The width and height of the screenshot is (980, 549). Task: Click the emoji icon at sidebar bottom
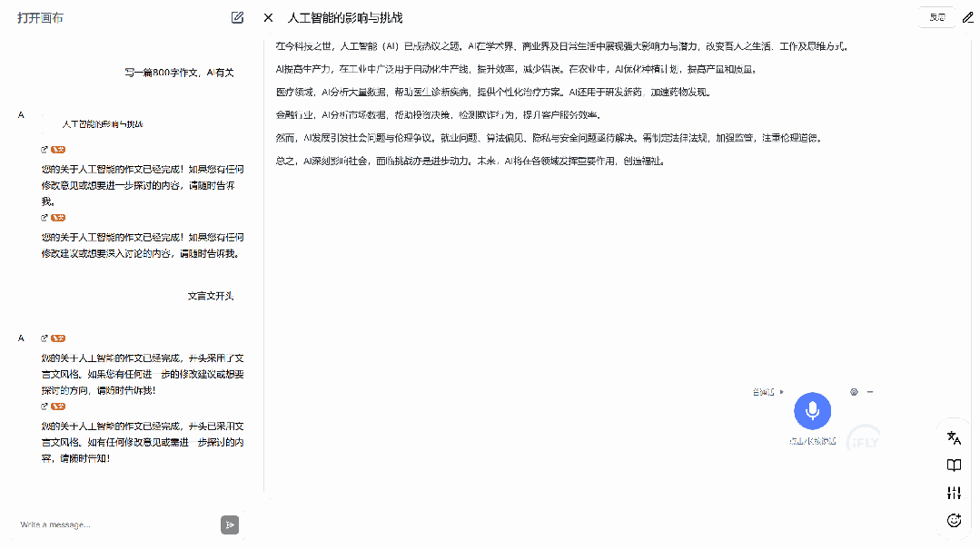954,520
